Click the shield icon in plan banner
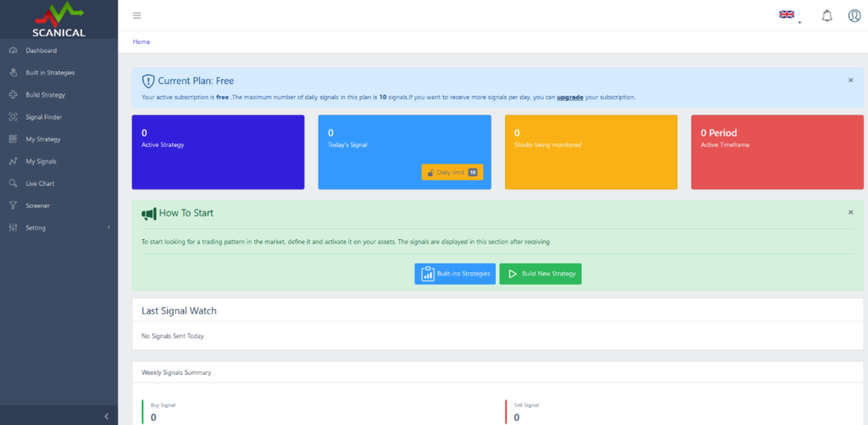Image resolution: width=868 pixels, height=425 pixels. coord(147,81)
